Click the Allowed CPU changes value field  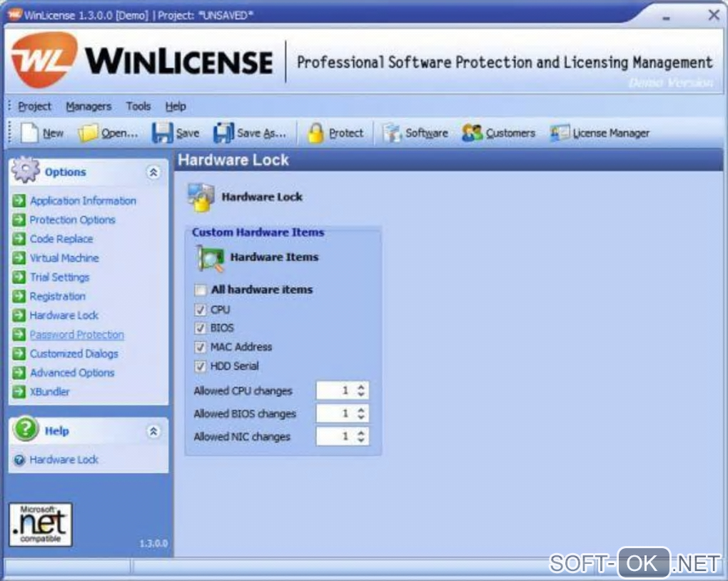tap(336, 390)
